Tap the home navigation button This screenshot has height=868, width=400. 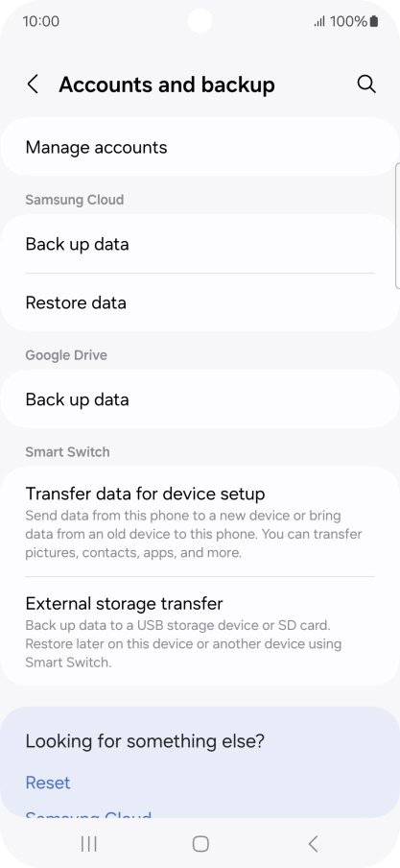[x=200, y=844]
